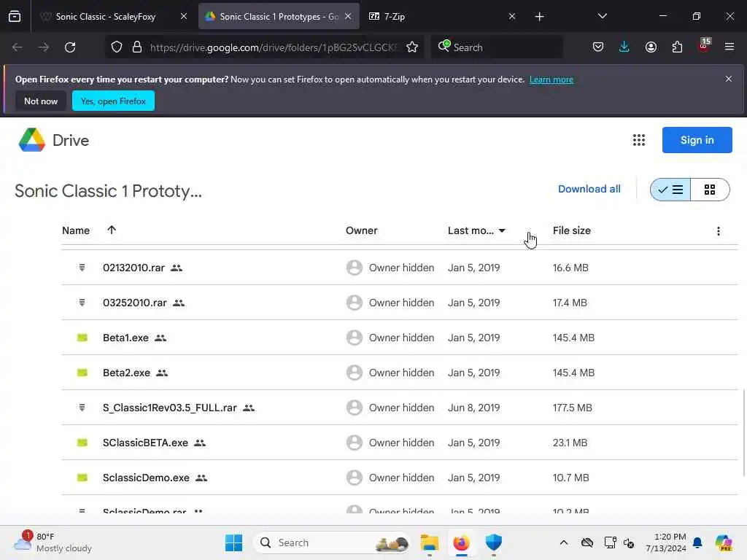Close the 7-Zip tab
This screenshot has width=747, height=560.
coord(512,16)
